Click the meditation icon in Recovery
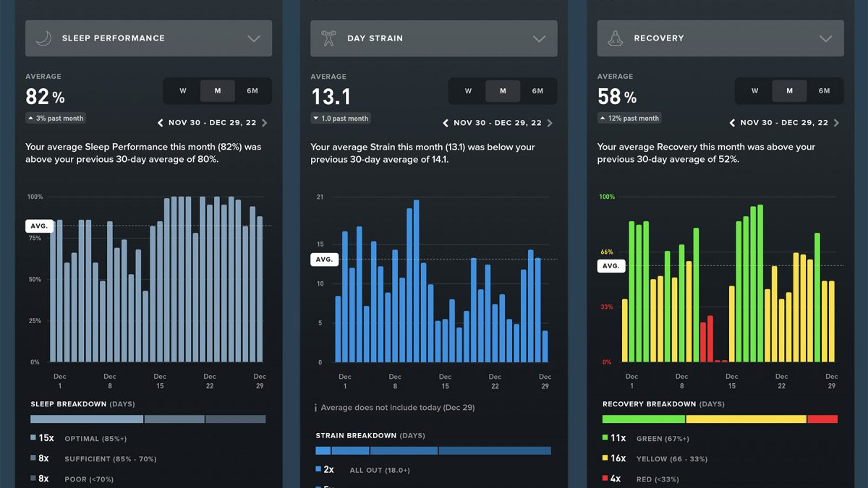 (616, 38)
